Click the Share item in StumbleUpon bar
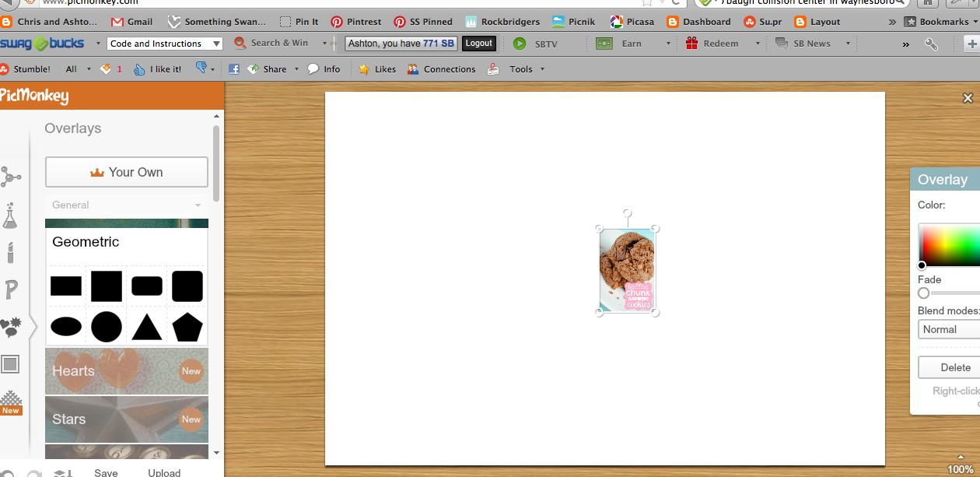The height and width of the screenshot is (477, 980). [267, 69]
